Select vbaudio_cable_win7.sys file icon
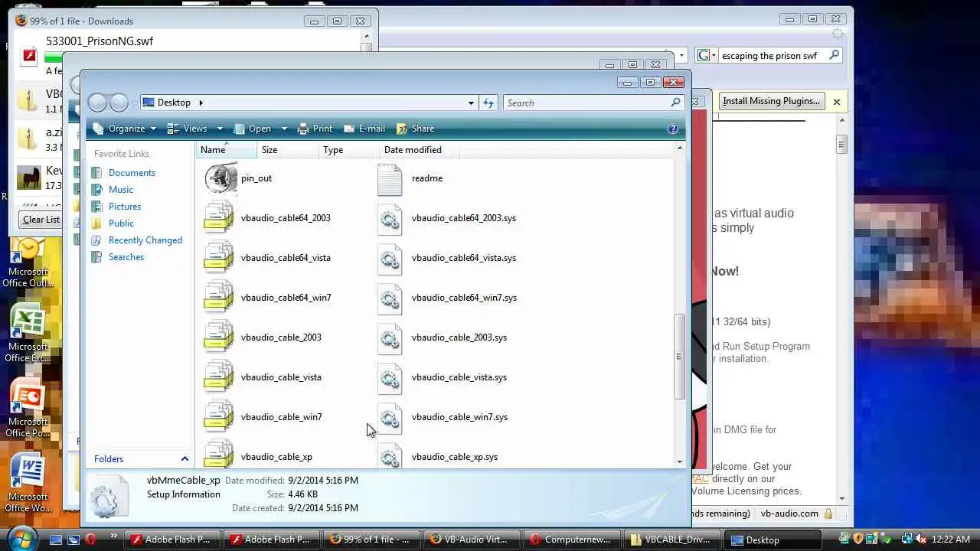 point(390,418)
